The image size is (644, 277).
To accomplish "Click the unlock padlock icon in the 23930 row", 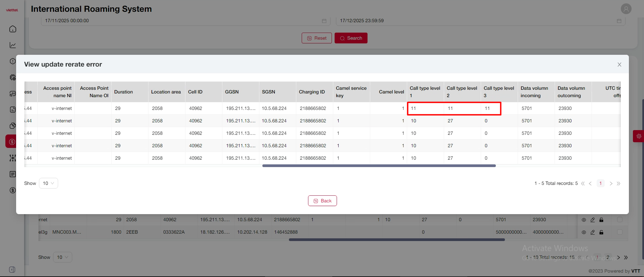I will coord(601,220).
